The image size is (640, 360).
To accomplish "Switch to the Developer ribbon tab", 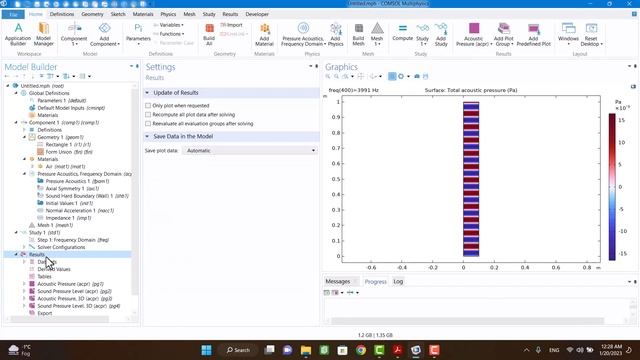I will tap(257, 14).
